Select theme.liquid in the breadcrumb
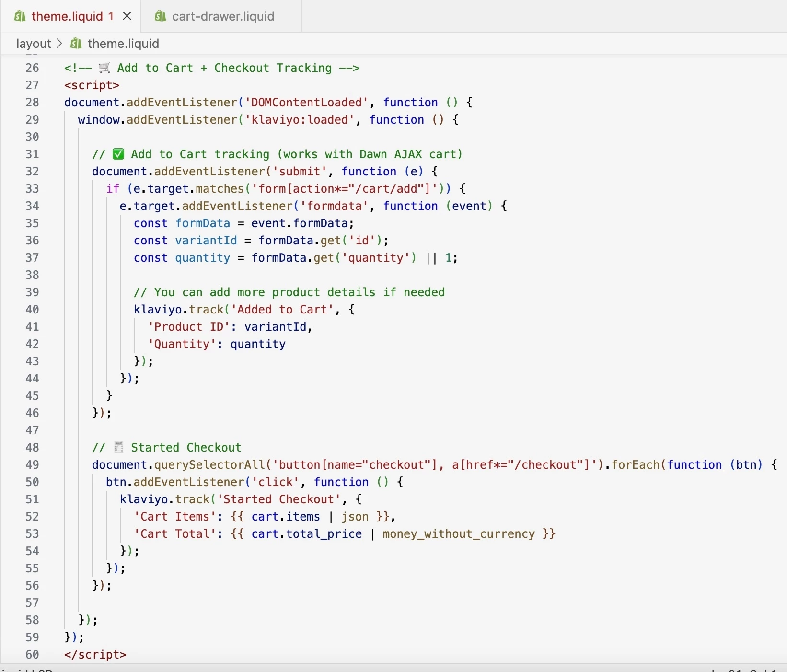 [x=123, y=44]
